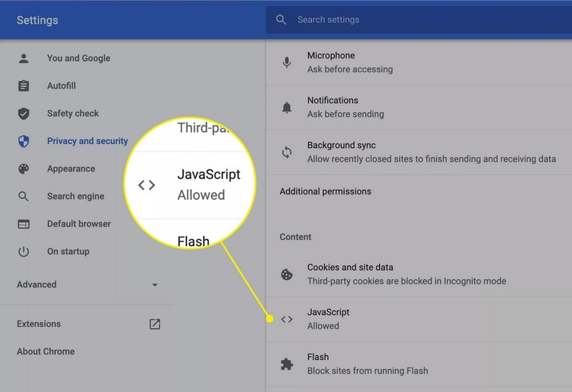Click the Notifications bell icon
This screenshot has height=392, width=572.
coord(287,108)
